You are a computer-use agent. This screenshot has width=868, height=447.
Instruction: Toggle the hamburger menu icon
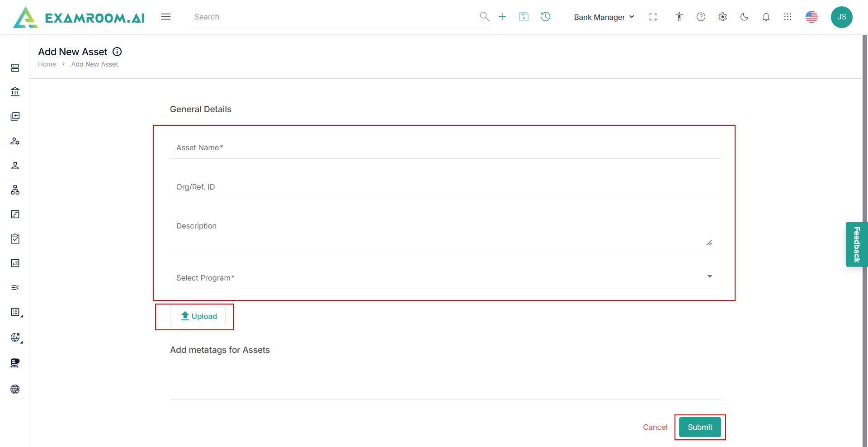[166, 17]
